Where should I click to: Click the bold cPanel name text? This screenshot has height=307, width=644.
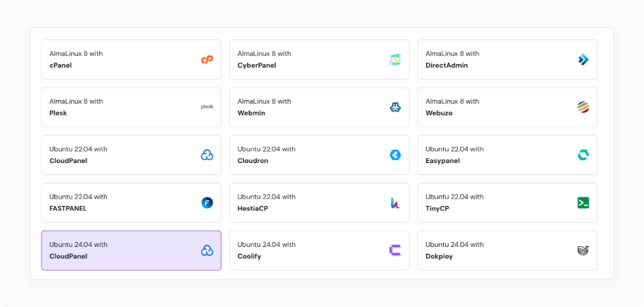[61, 65]
